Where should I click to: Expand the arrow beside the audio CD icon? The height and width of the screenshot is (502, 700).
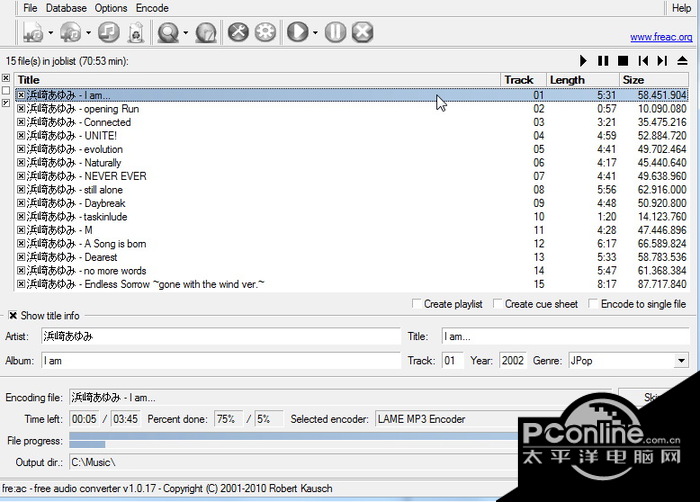(x=88, y=33)
